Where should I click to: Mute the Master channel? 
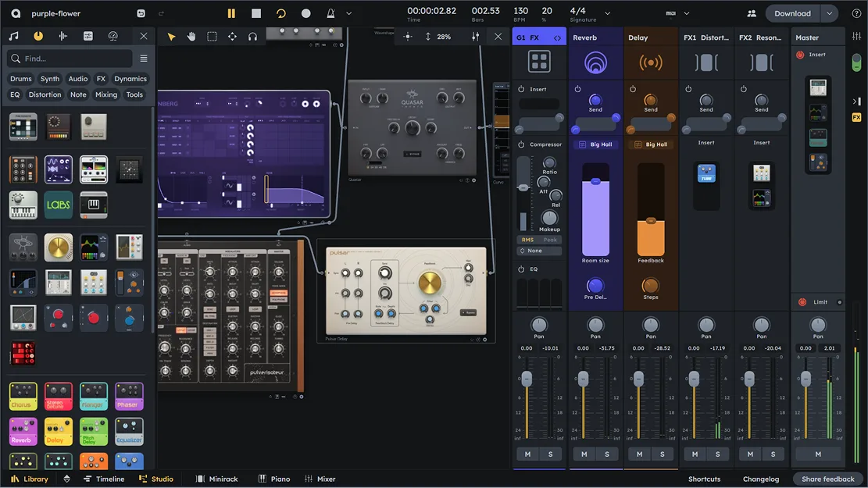[818, 454]
